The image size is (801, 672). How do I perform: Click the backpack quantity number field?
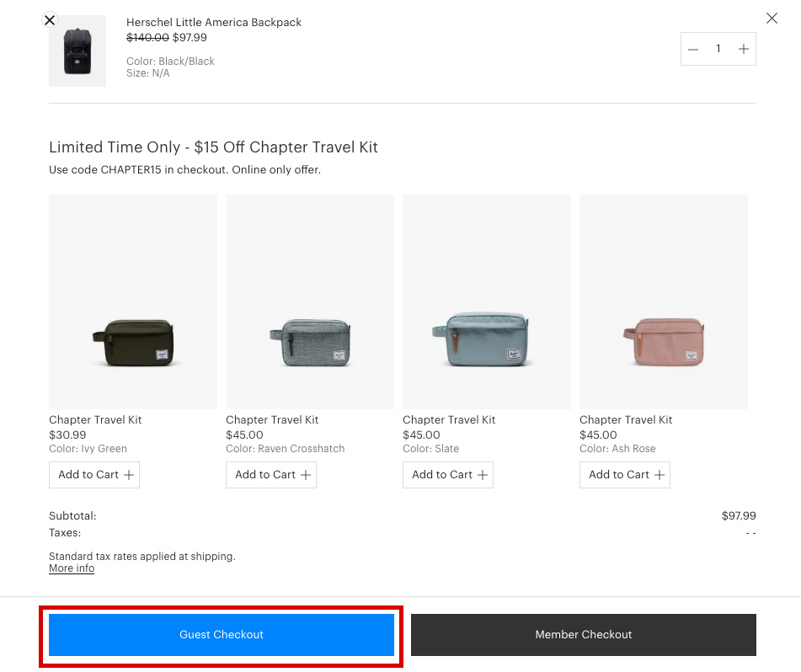718,49
